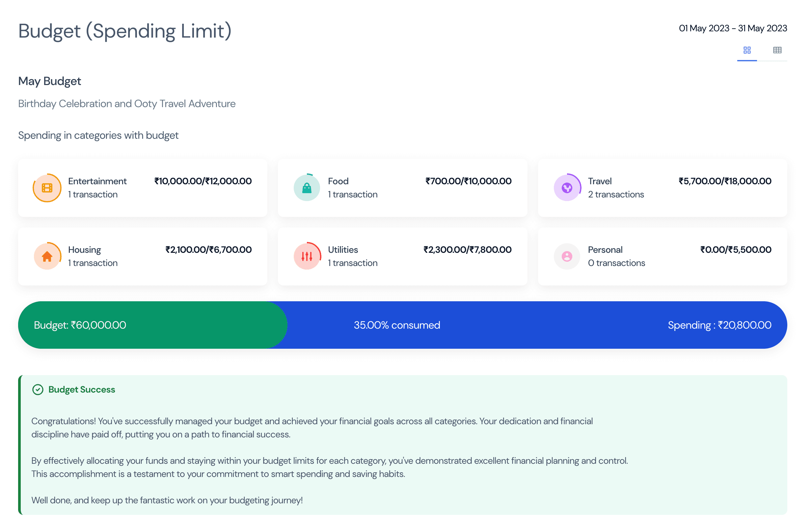Select the Utilities sliders icon

tap(307, 256)
